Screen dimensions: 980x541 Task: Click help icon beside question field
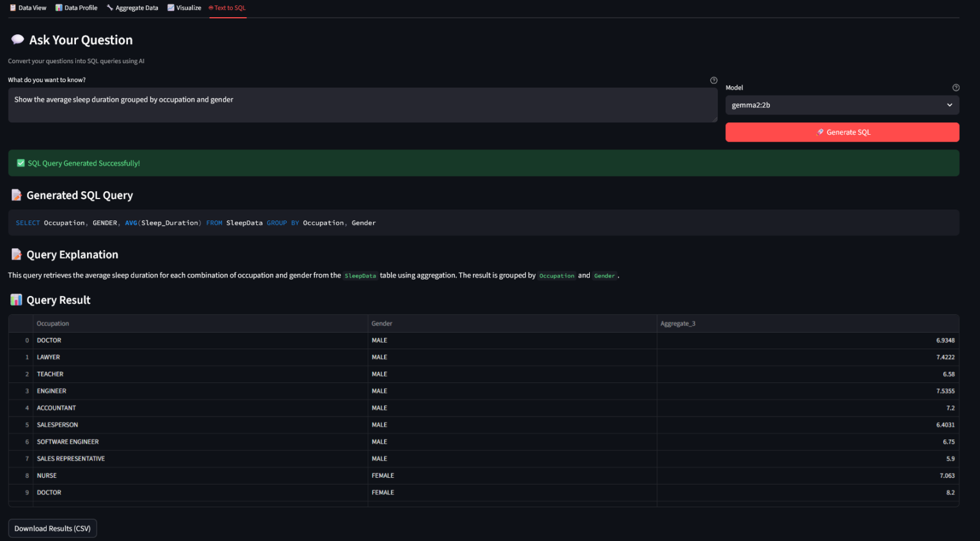pyautogui.click(x=714, y=80)
